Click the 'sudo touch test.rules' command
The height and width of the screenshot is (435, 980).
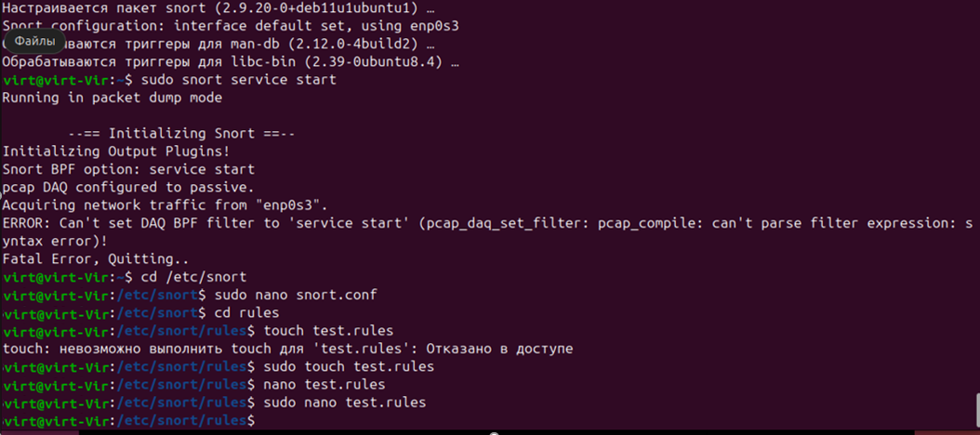[350, 365]
